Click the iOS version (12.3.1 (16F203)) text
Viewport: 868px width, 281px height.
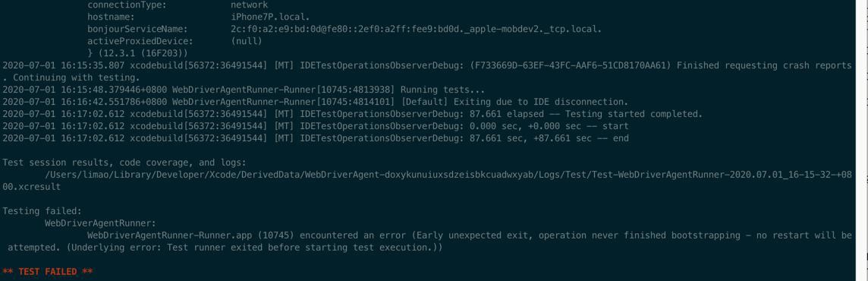[143, 53]
